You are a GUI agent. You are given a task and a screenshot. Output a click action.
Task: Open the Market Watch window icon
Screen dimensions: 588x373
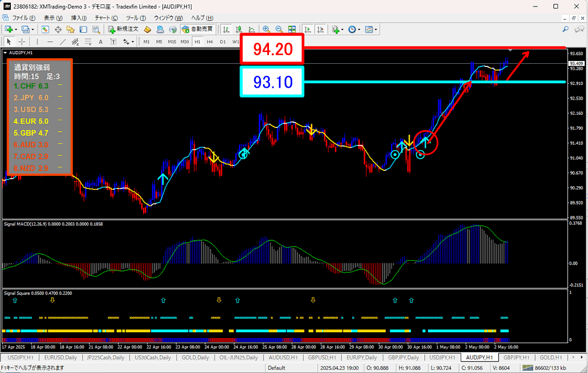45,29
